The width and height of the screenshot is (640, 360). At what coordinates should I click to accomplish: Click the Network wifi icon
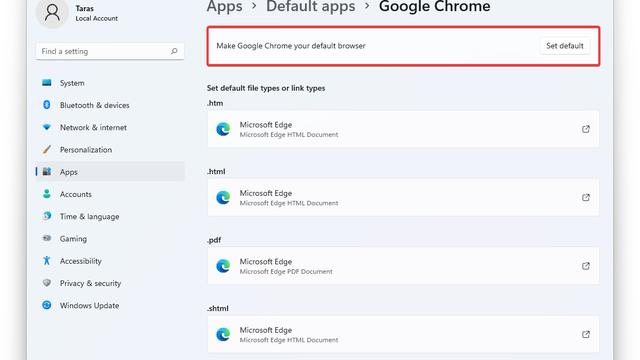47,127
